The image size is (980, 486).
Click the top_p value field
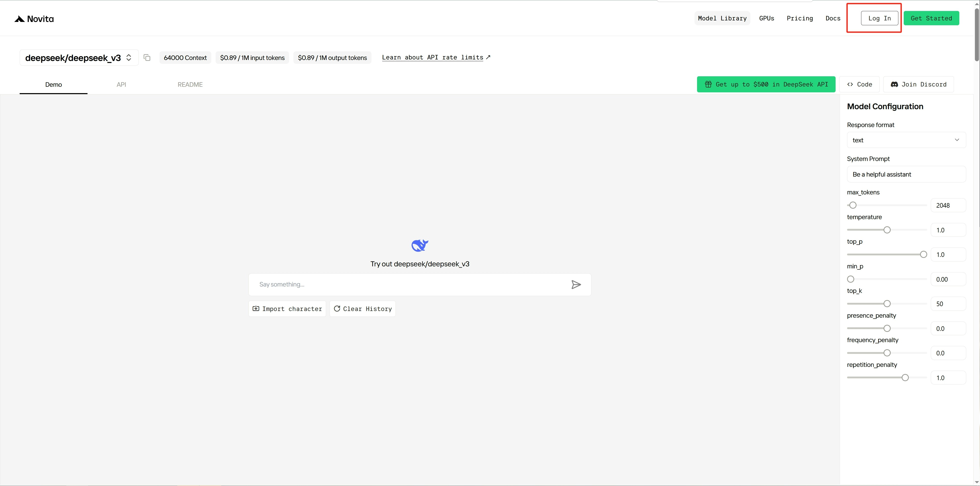click(948, 255)
